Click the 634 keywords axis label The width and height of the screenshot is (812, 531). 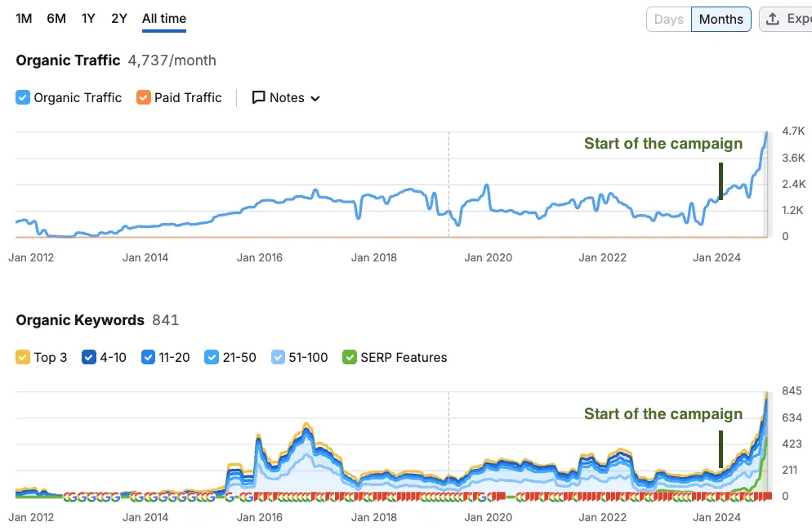pos(792,417)
